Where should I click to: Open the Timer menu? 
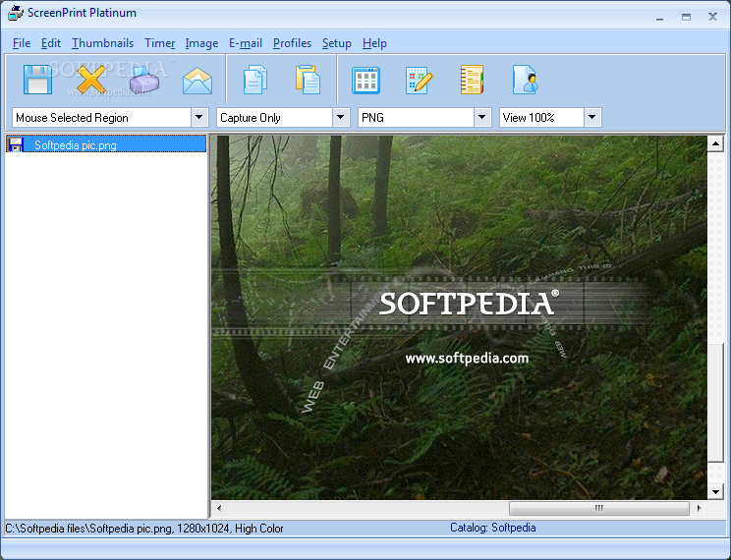[x=160, y=43]
